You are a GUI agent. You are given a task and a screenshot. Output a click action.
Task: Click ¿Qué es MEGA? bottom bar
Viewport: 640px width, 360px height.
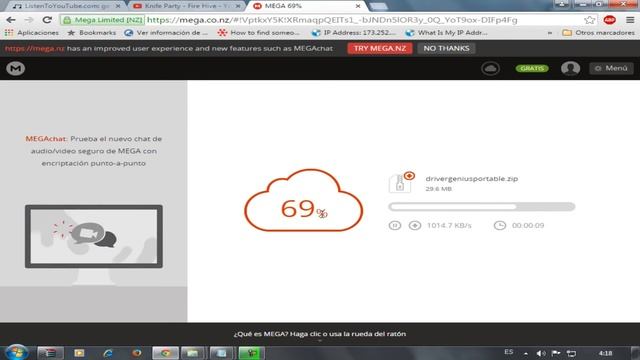tap(320, 334)
